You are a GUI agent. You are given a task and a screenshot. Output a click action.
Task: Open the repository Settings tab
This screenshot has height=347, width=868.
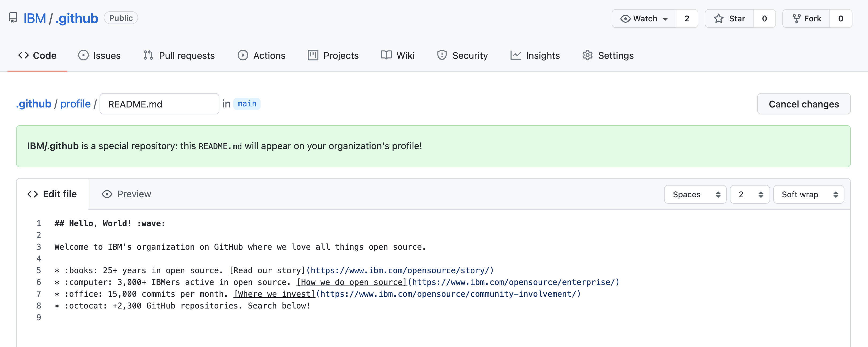[x=608, y=55]
